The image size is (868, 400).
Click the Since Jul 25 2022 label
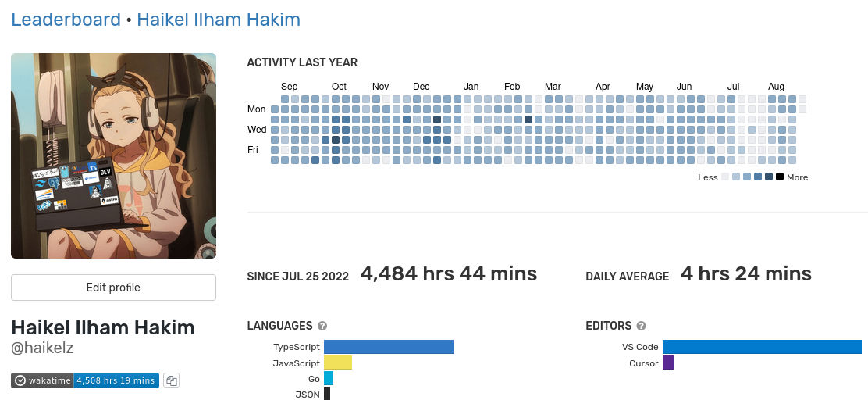(298, 277)
